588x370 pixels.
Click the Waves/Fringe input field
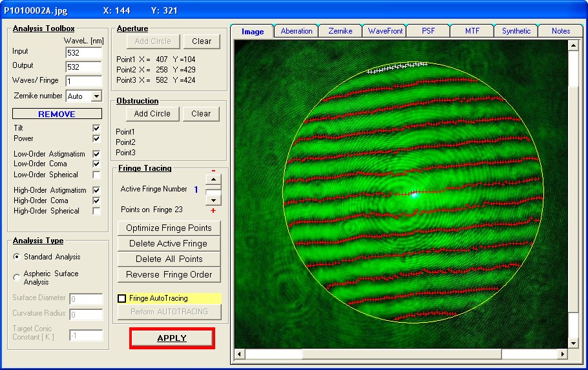coord(83,81)
